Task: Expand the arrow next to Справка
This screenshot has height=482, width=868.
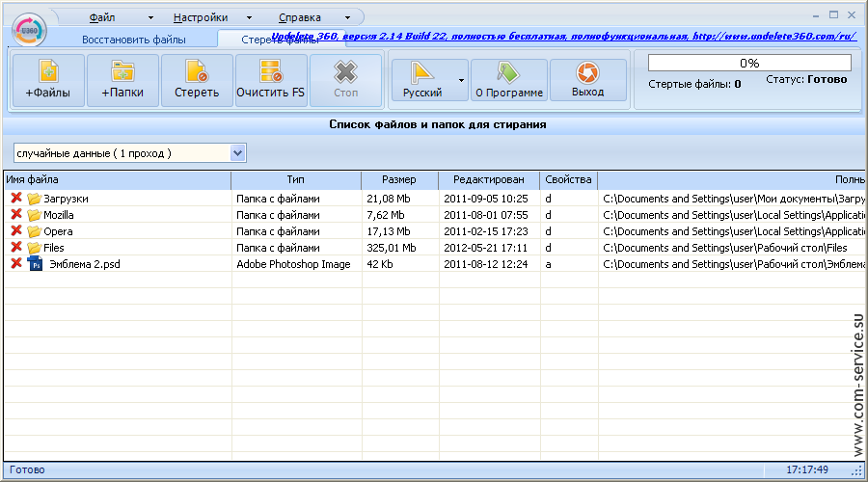Action: [347, 17]
